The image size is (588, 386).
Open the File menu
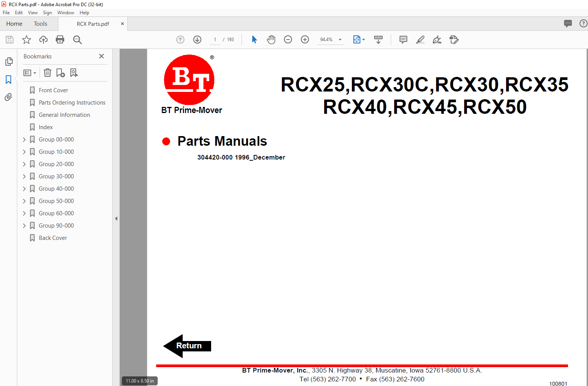click(x=6, y=13)
